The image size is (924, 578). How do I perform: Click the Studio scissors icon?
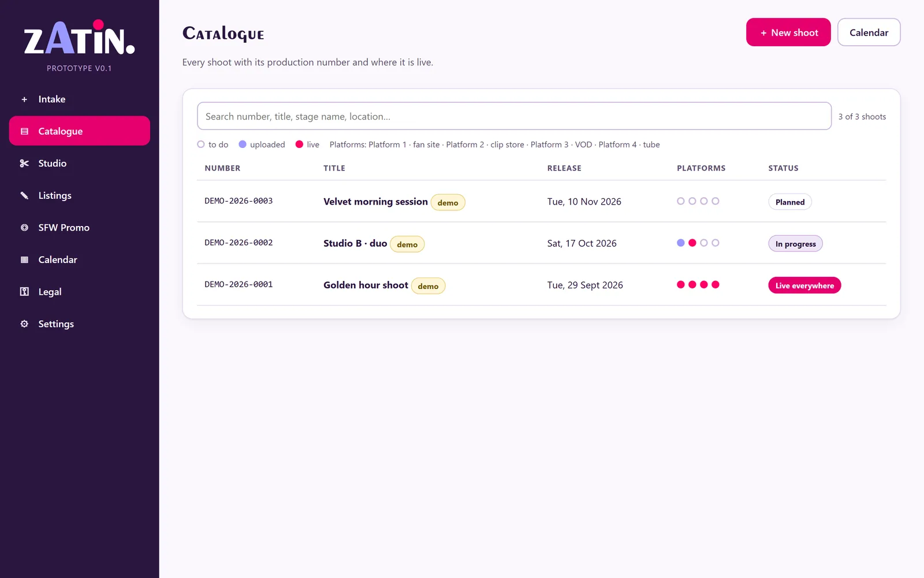pos(24,164)
